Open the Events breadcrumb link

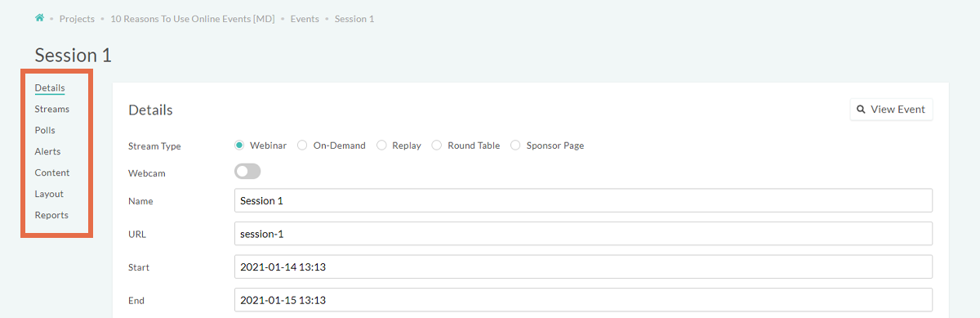tap(305, 18)
